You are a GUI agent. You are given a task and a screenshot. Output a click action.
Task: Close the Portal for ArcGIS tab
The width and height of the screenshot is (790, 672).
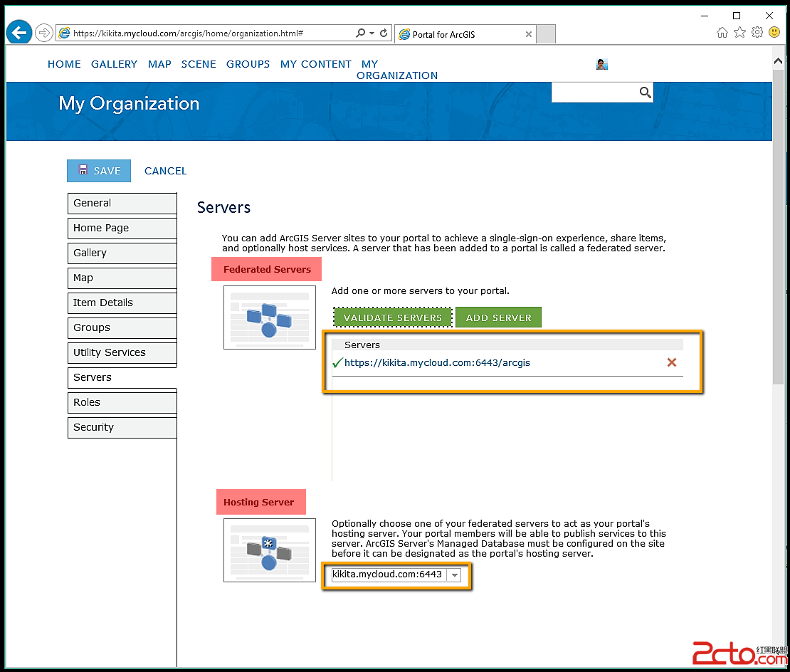529,34
